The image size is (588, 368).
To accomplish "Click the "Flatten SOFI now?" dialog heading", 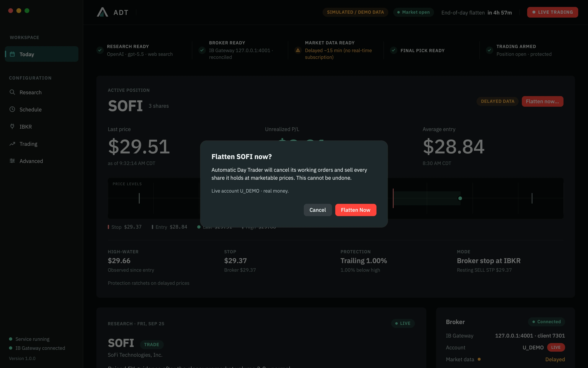I will (x=242, y=156).
